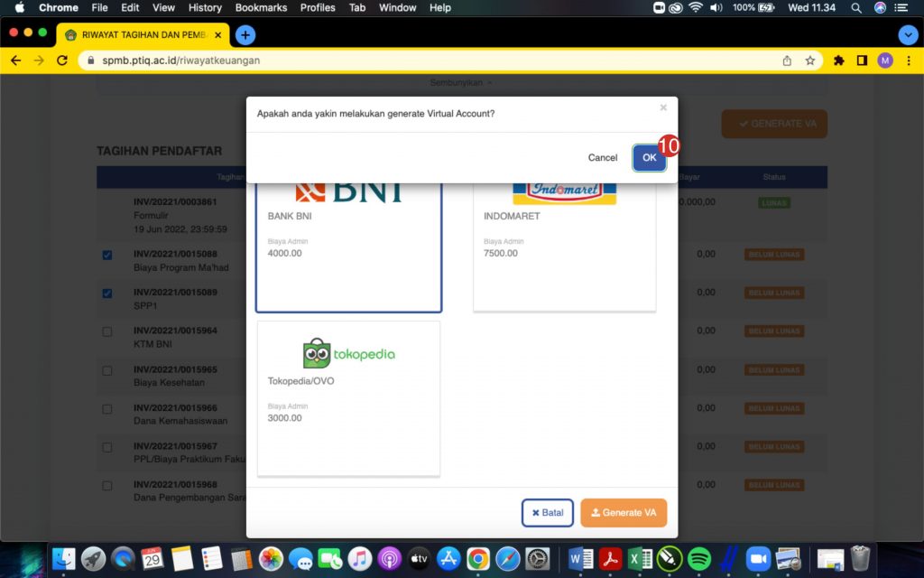This screenshot has width=924, height=578.
Task: Open the Profiles menu
Action: pos(318,7)
